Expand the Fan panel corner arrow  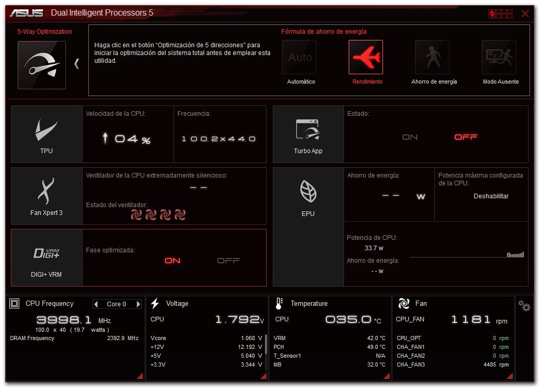pos(510,376)
